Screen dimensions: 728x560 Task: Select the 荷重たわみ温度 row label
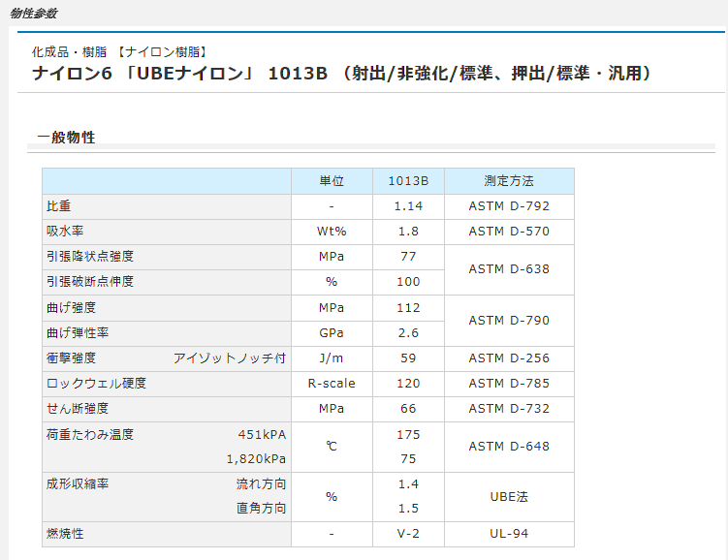coord(90,434)
